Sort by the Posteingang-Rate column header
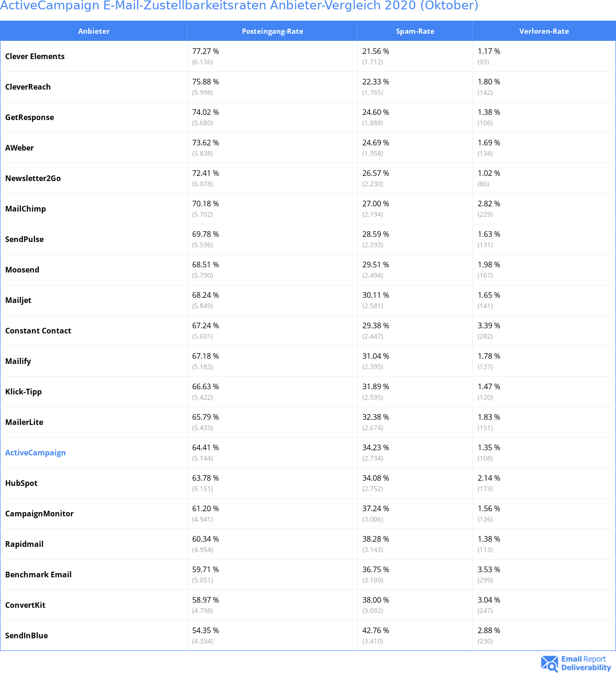This screenshot has width=616, height=673. pyautogui.click(x=272, y=31)
